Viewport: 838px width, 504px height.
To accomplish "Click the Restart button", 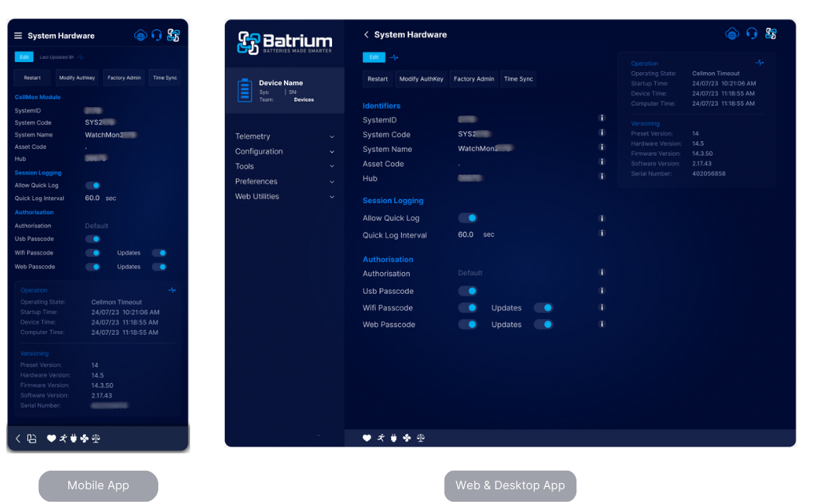I will click(x=378, y=78).
